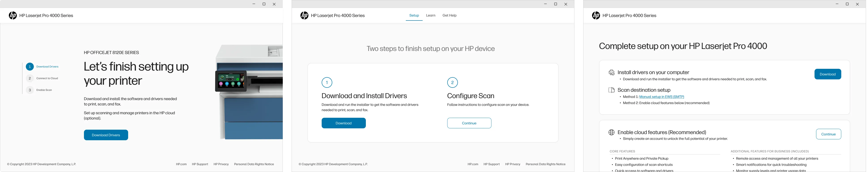Click 'Smart notifications for quick troubleshooting' item
868x172 pixels.
pos(771,165)
